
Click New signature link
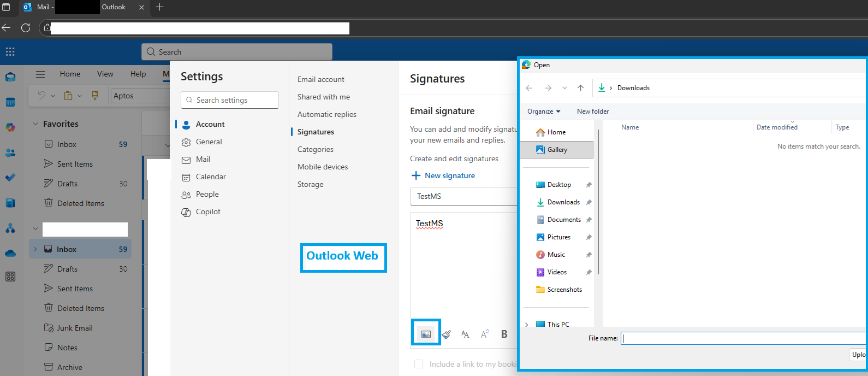coord(443,175)
